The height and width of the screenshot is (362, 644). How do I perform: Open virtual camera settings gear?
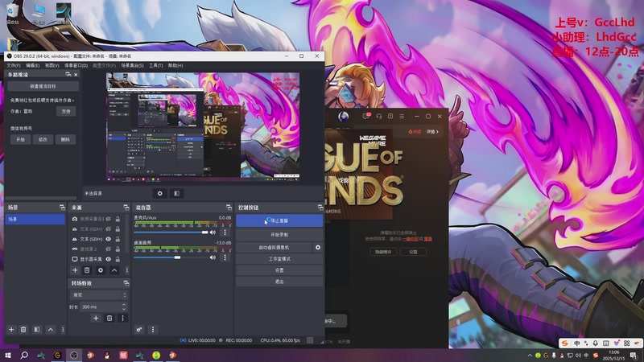[317, 248]
